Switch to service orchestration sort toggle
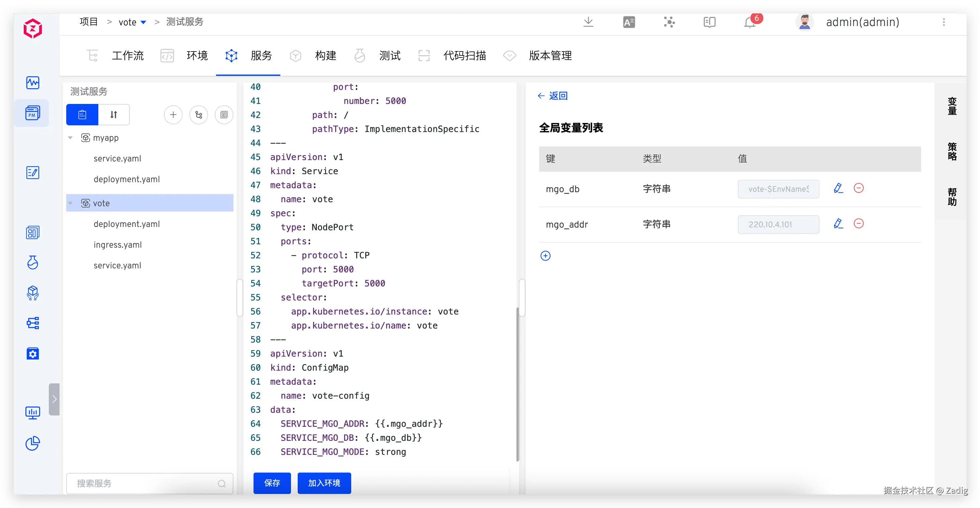 point(114,114)
